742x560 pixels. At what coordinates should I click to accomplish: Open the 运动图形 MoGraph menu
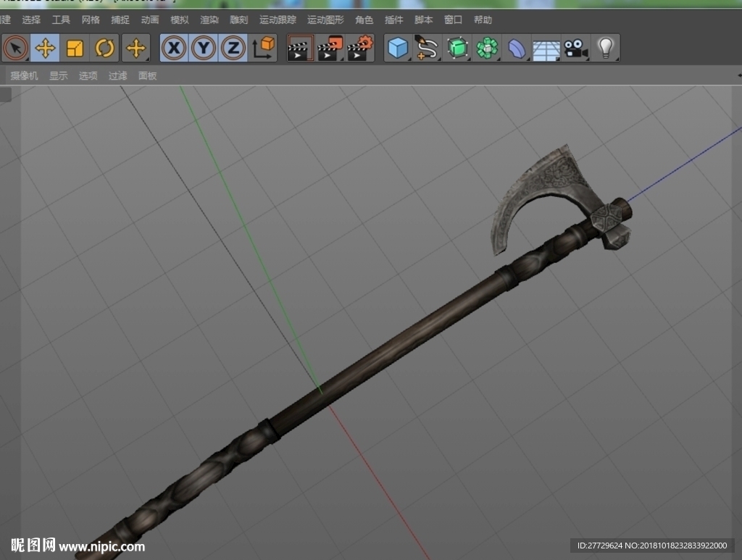point(325,20)
